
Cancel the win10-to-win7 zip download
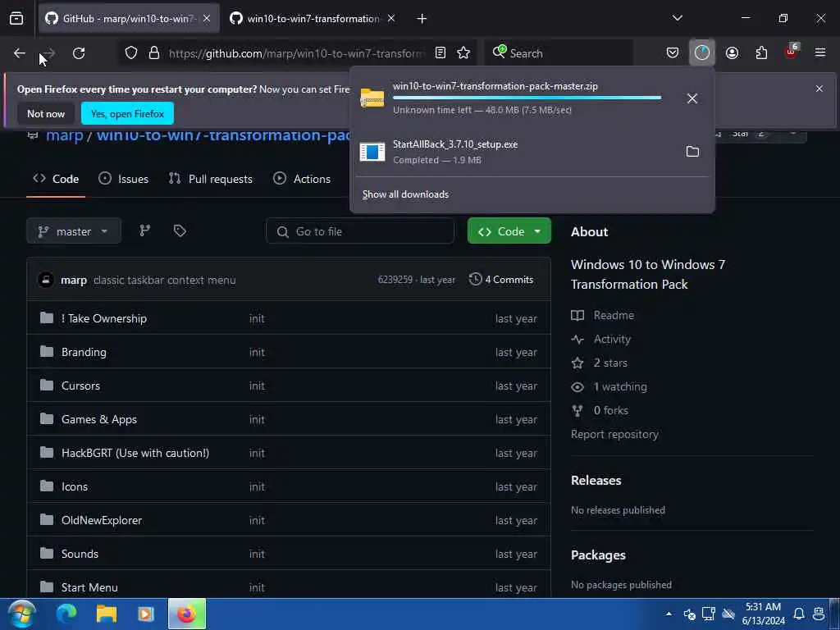(x=692, y=98)
